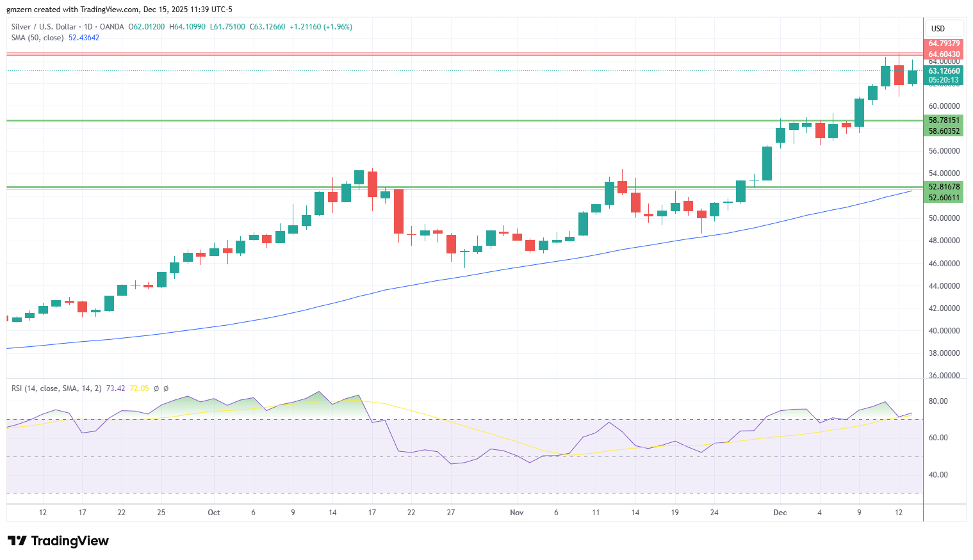Click the red 64.79379 resistance price label
Screen dimensions: 973x560
click(x=944, y=44)
